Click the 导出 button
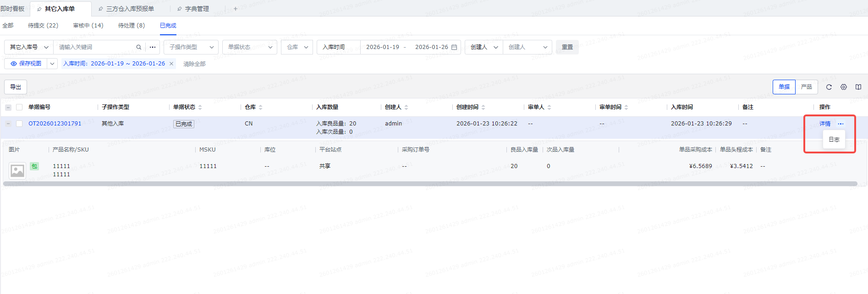The image size is (868, 294). pyautogui.click(x=16, y=87)
